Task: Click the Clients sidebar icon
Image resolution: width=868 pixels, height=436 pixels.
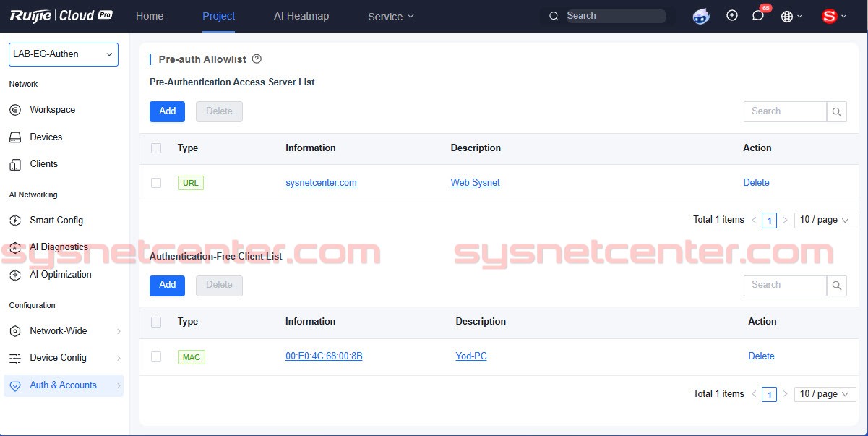Action: (x=15, y=164)
